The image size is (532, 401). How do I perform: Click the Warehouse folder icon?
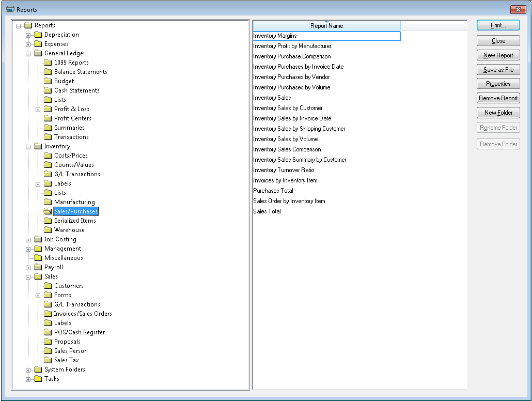click(x=48, y=230)
